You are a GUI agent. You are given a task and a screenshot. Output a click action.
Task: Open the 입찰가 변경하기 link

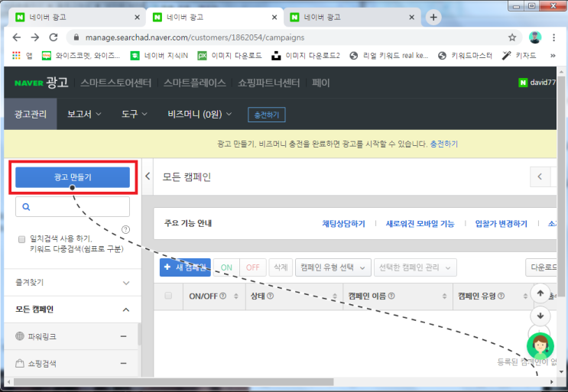[501, 224]
